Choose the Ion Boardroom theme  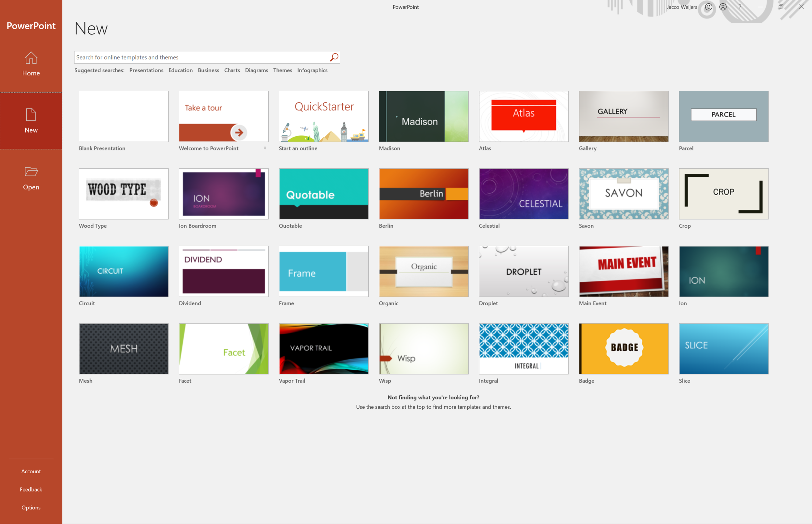tap(223, 194)
